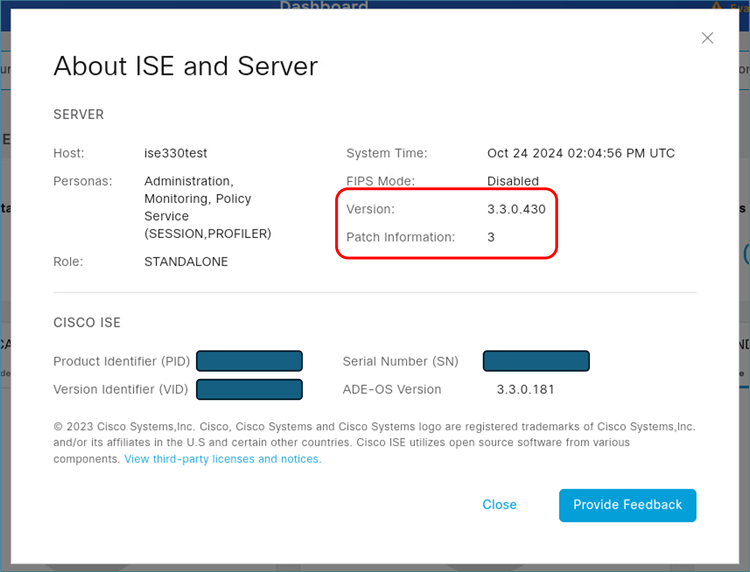Viewport: 750px width, 572px height.
Task: Click the CISCO ISE section label
Action: (87, 322)
